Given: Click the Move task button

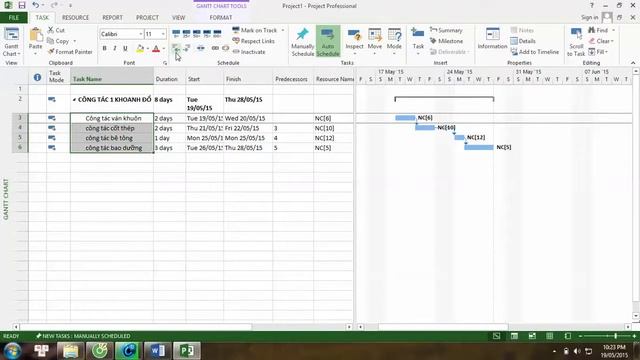Looking at the screenshot, I should 375,41.
